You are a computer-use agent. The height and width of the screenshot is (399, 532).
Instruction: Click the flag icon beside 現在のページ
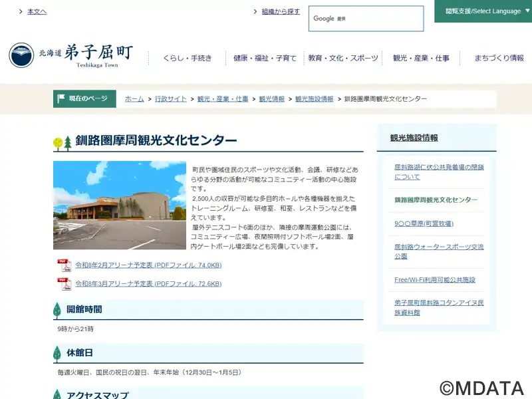click(x=62, y=98)
